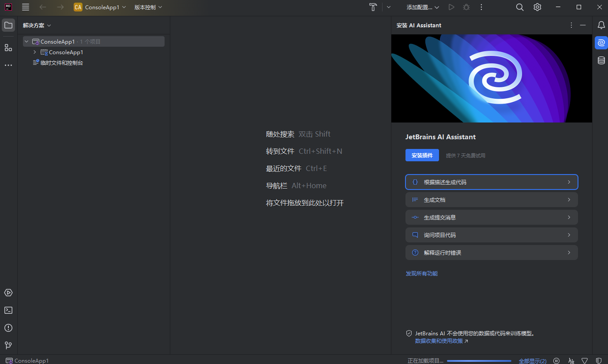Screen dimensions: 608x364
Task: Expand the build options arrow
Action: [x=389, y=7]
